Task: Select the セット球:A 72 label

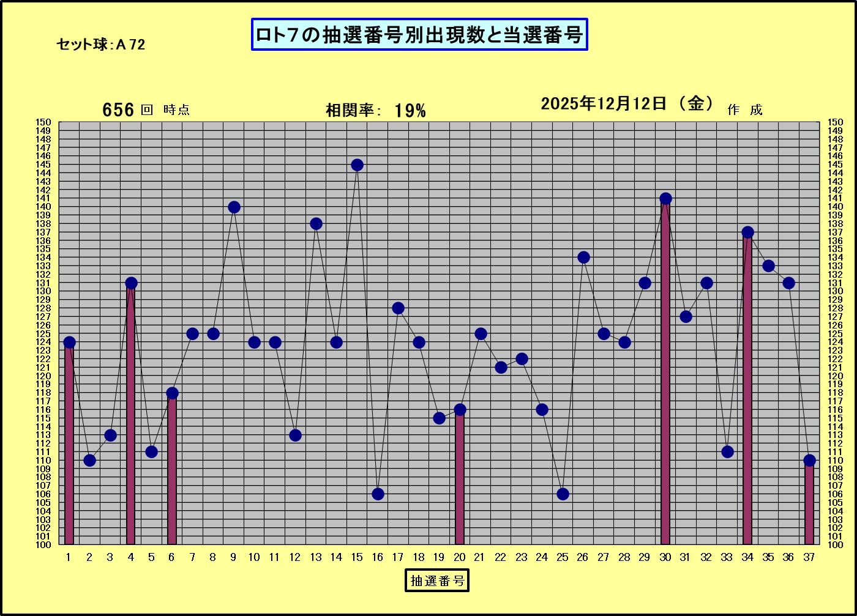Action: point(100,44)
